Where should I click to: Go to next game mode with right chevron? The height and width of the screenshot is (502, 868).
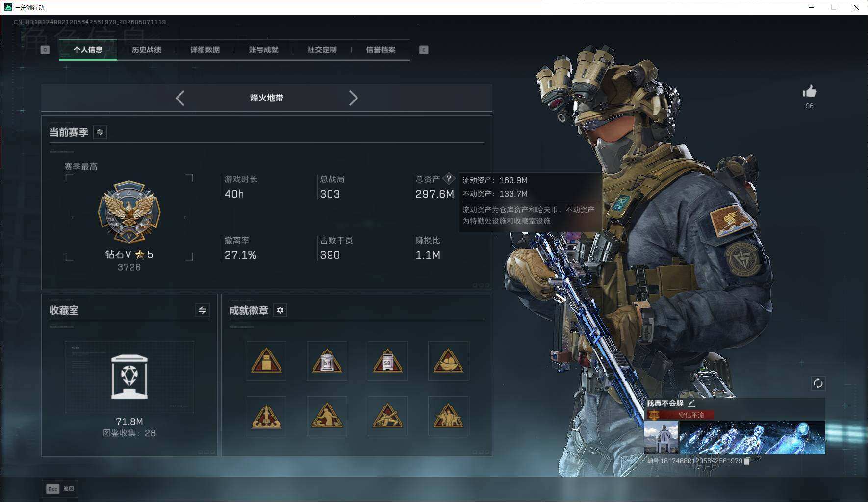click(x=353, y=98)
